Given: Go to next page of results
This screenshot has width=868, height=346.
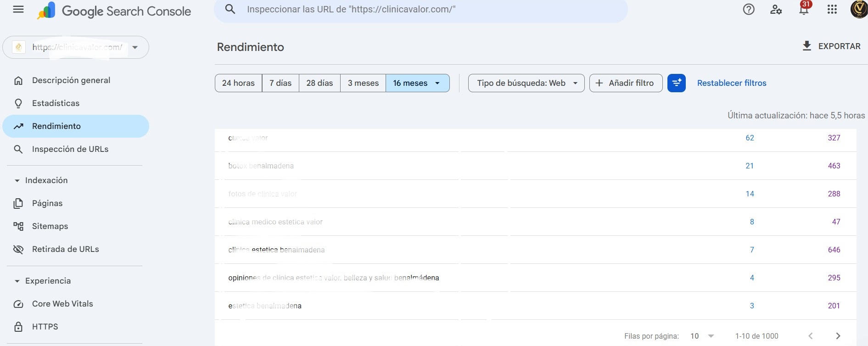Looking at the screenshot, I should [x=838, y=336].
